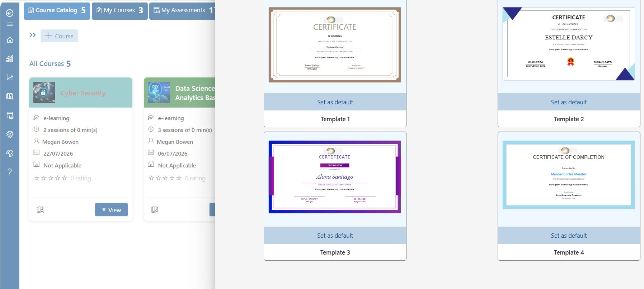Viewport: 644px width, 289px height.
Task: Open the Home icon in sidebar
Action: tap(10, 40)
